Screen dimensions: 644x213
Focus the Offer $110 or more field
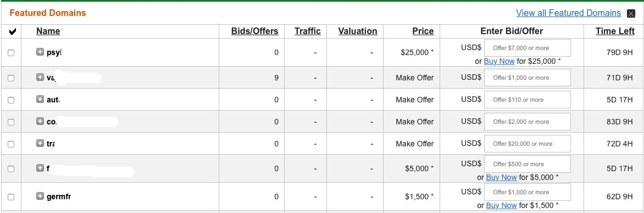tap(528, 100)
